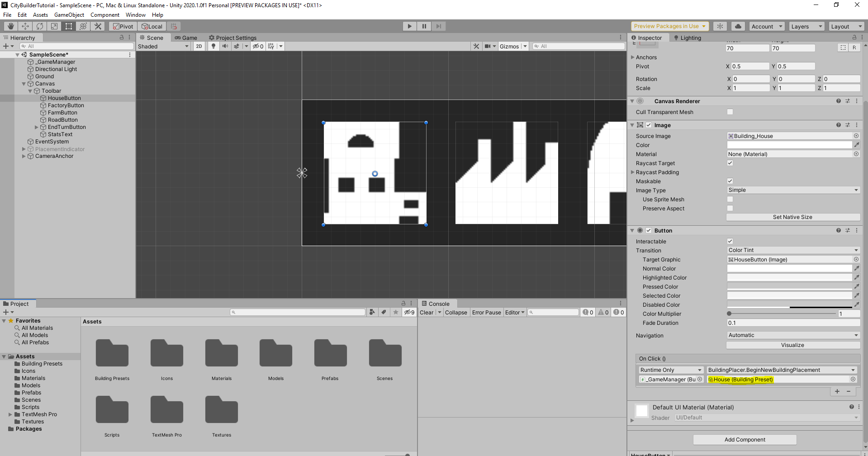Image resolution: width=868 pixels, height=456 pixels.
Task: Toggle scene lighting bulb icon
Action: pos(213,46)
